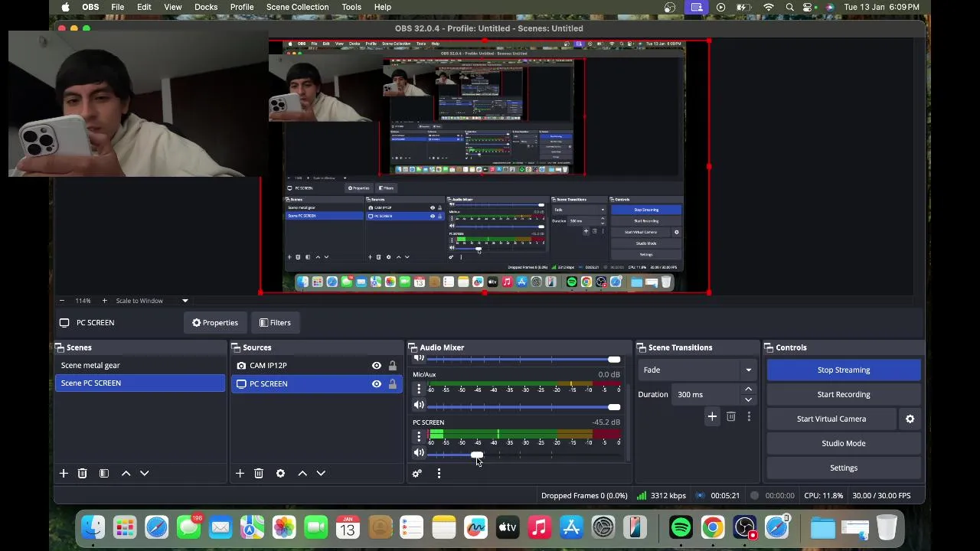The image size is (980, 551).
Task: Open Freeform from the dock
Action: pyautogui.click(x=475, y=527)
